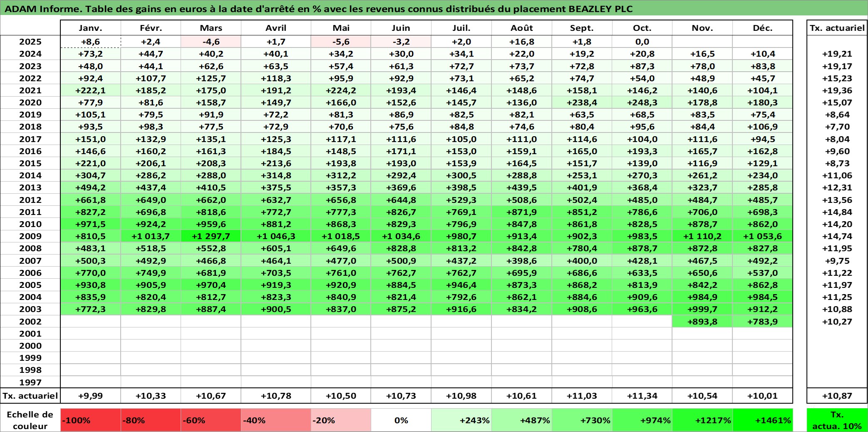Select the Août column header
This screenshot has width=868, height=432.
pyautogui.click(x=522, y=28)
